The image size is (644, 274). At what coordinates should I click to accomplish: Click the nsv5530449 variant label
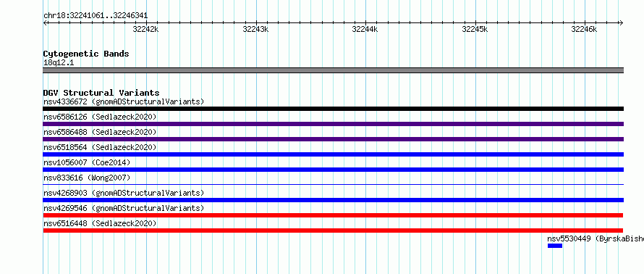pyautogui.click(x=596, y=238)
